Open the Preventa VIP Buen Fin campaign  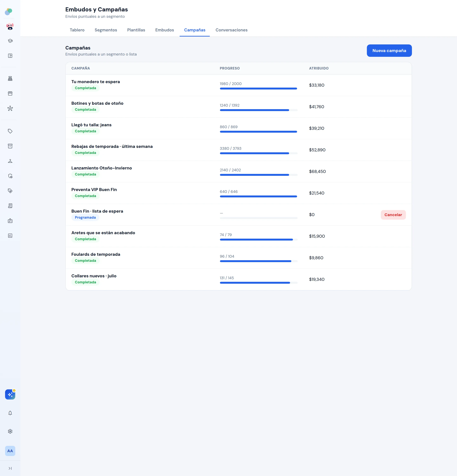pos(238,193)
